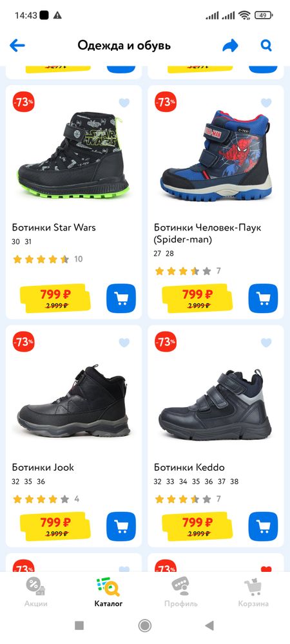This screenshot has height=644, width=290.
Task: Open the Ботинки Star Wars product title
Action: click(53, 227)
